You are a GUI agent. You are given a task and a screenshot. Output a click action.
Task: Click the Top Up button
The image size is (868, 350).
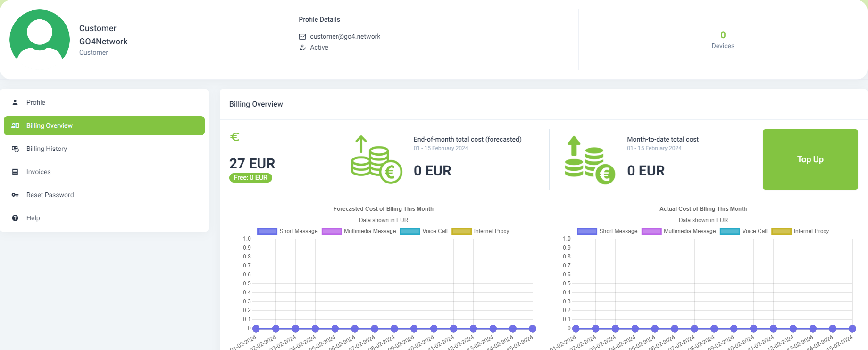(810, 159)
